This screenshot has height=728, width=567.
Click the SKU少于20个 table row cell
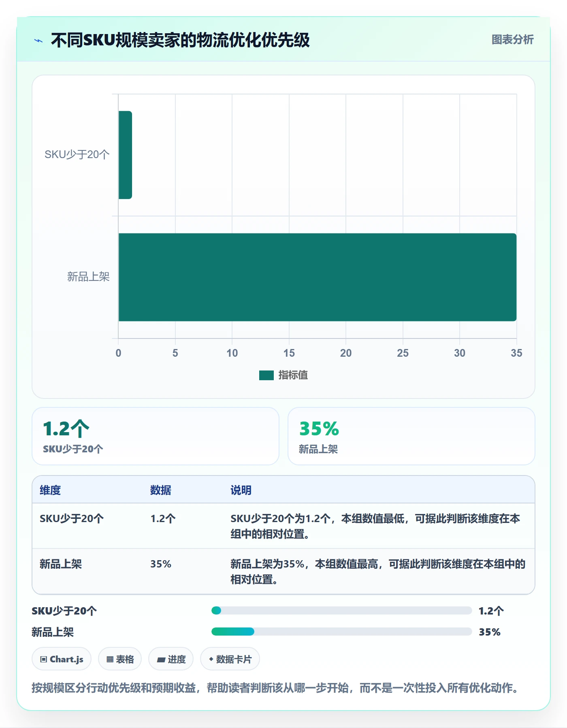click(72, 518)
